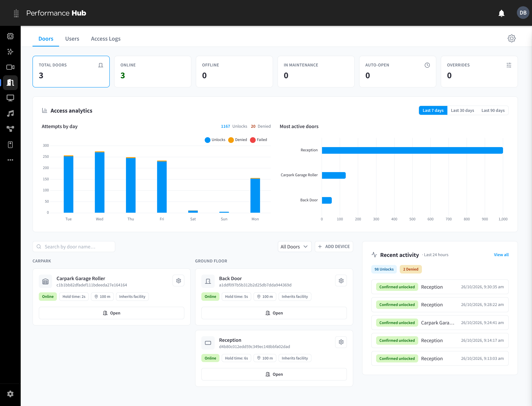Open Back Door settings gear
This screenshot has height=406, width=532.
tap(341, 281)
